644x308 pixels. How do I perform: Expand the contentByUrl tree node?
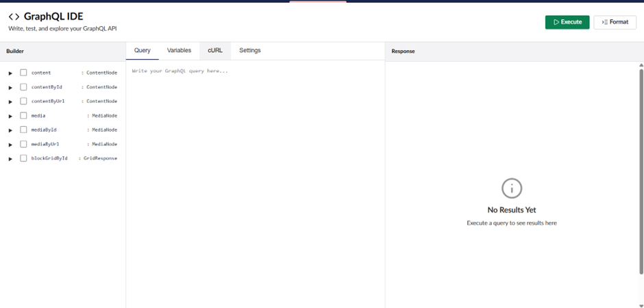(x=10, y=102)
